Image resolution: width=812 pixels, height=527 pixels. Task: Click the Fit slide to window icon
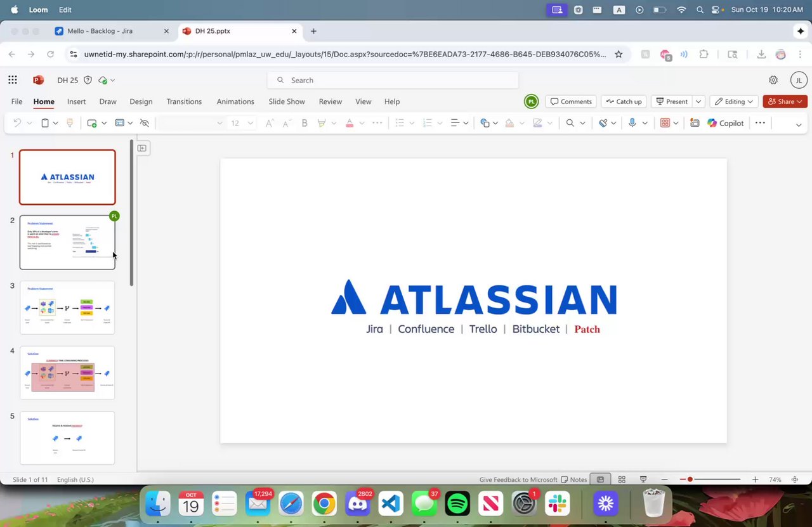click(x=795, y=479)
